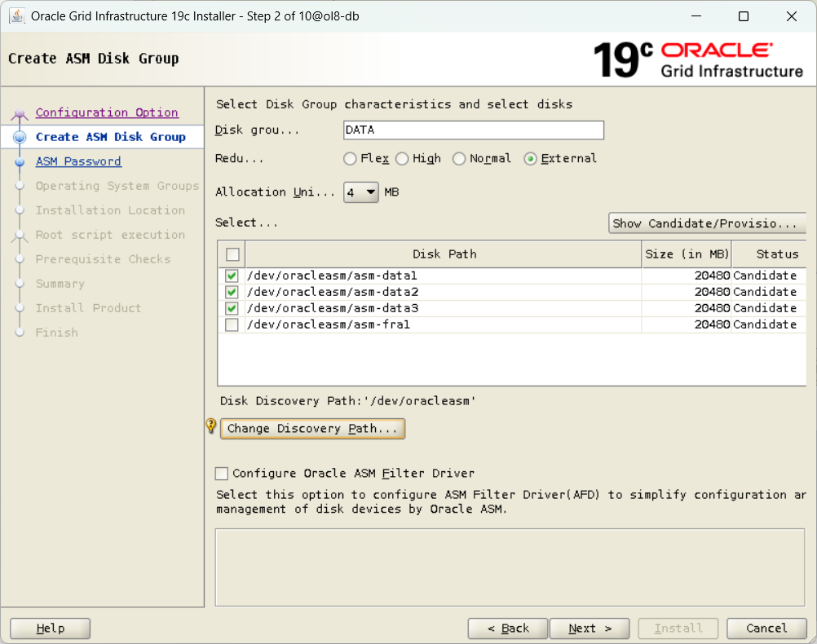Click the Java installer icon in title bar
This screenshot has width=817, height=644.
pos(16,16)
